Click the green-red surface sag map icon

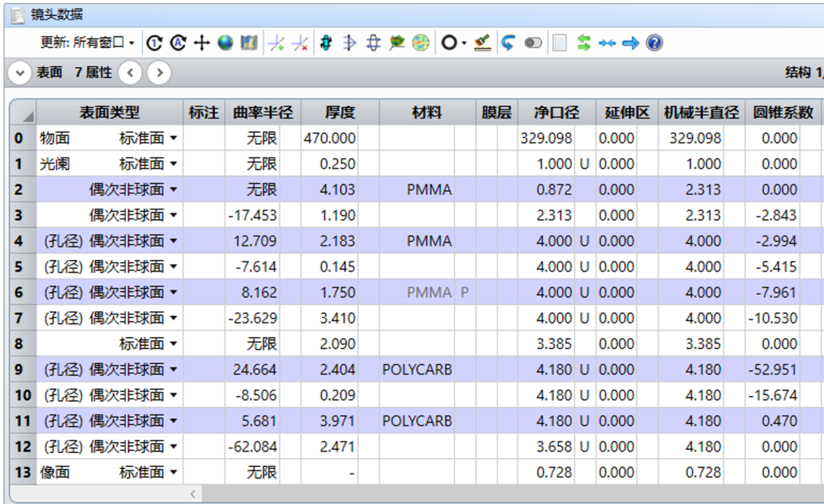397,43
